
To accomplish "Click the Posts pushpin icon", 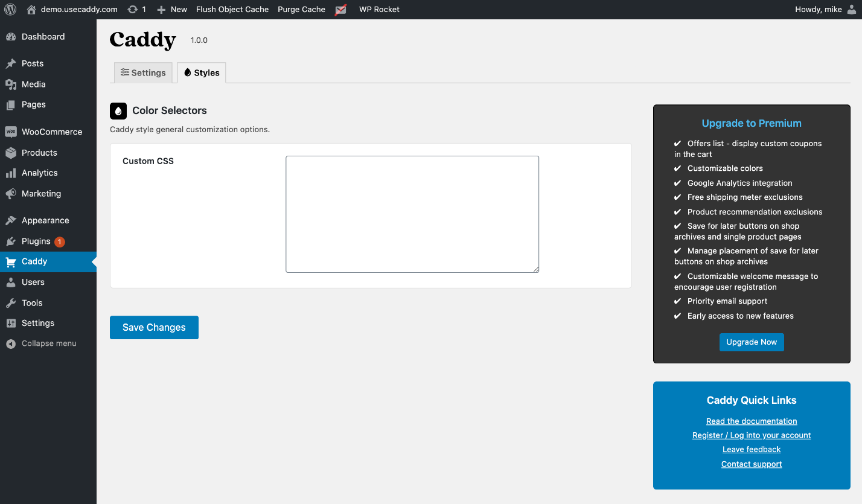I will point(11,63).
